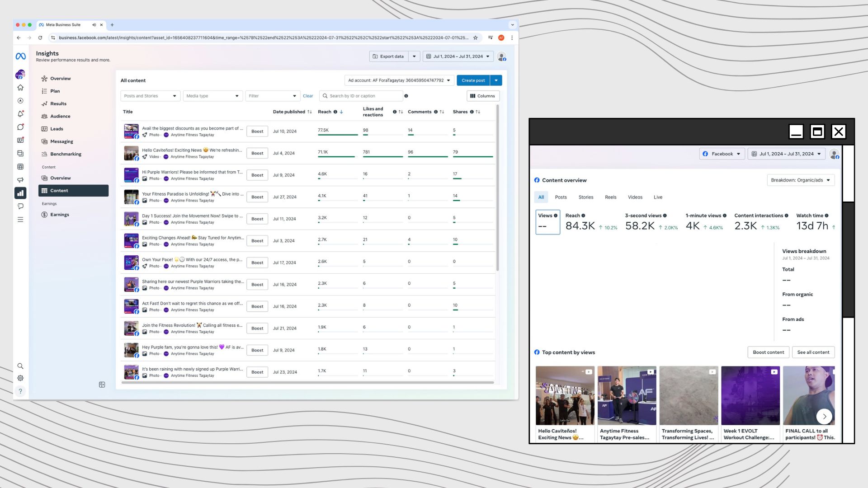The image size is (868, 488).
Task: Click the See all content button
Action: [x=813, y=352]
